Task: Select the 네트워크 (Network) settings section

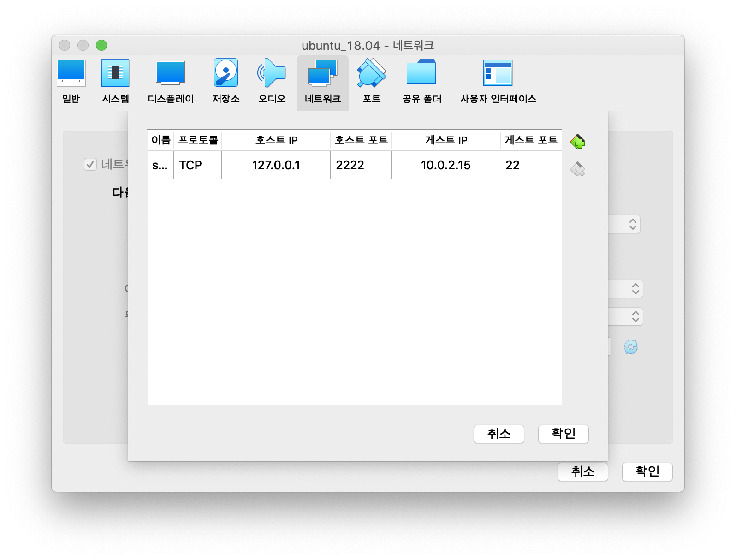Action: pyautogui.click(x=323, y=82)
